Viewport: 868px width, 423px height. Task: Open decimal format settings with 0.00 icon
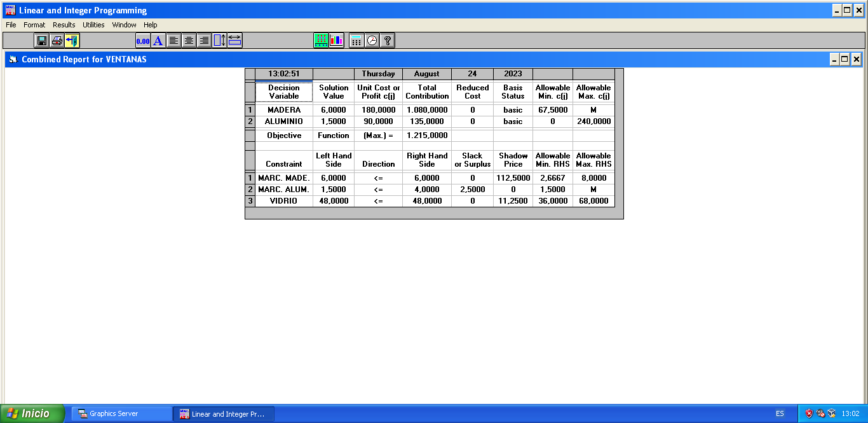coord(142,39)
